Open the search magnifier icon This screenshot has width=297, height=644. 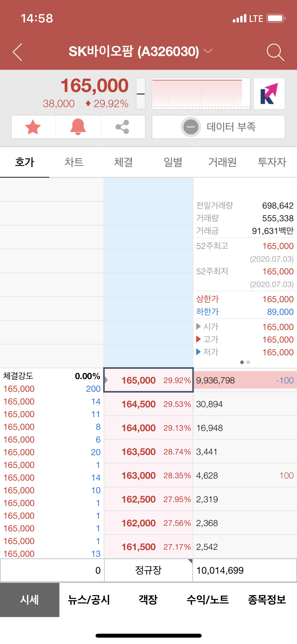click(x=275, y=52)
